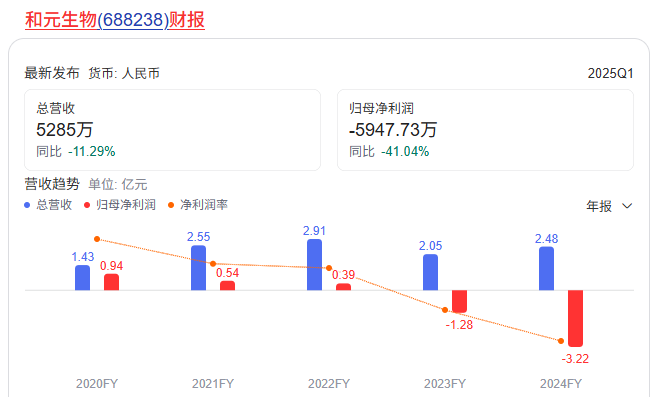Open the 和元生物(688238)财报 link
This screenshot has width=653, height=397.
pos(115,20)
